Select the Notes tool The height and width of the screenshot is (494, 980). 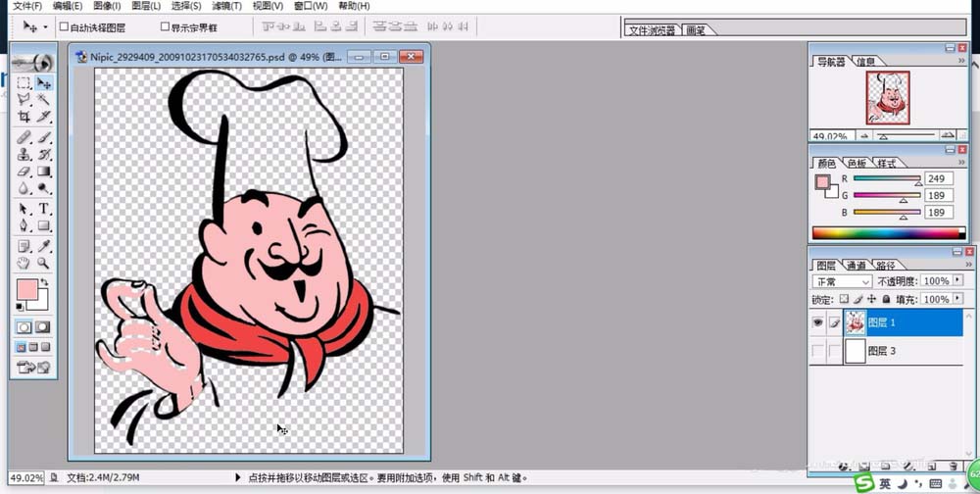click(24, 246)
